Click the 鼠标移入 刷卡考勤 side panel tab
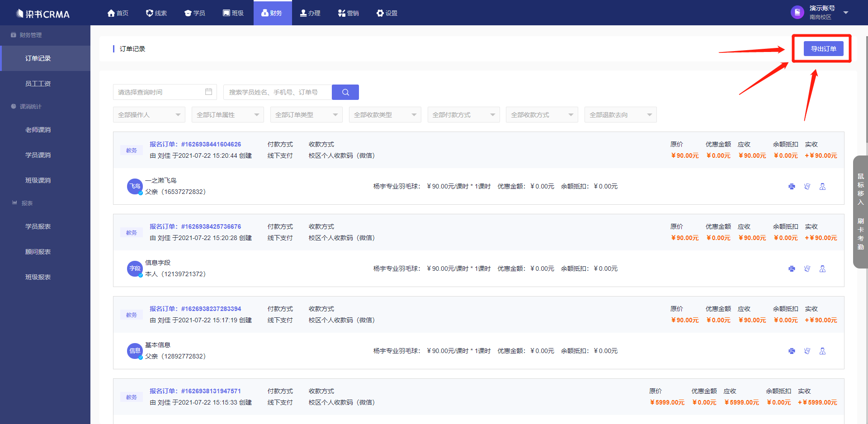This screenshot has width=868, height=424. (x=860, y=212)
